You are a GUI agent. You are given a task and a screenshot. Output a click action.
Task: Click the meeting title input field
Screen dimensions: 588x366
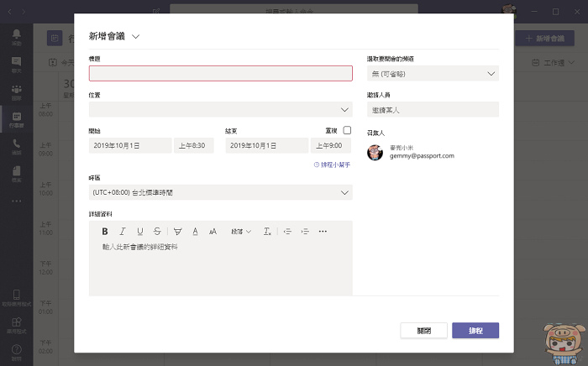point(220,74)
